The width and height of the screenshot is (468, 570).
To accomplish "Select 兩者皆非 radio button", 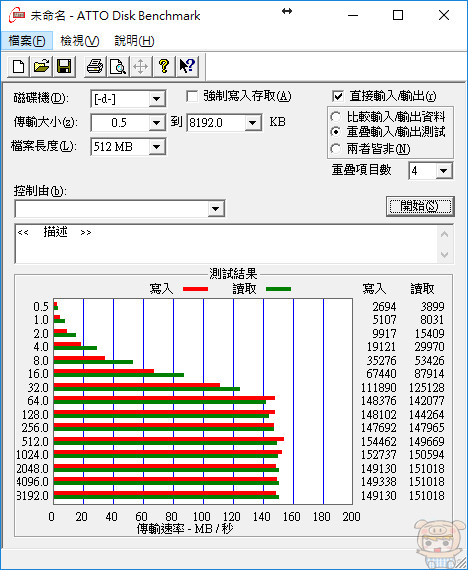I will tap(335, 148).
